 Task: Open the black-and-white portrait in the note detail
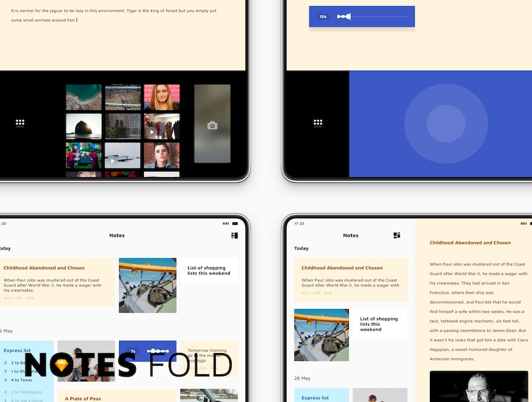(x=479, y=386)
